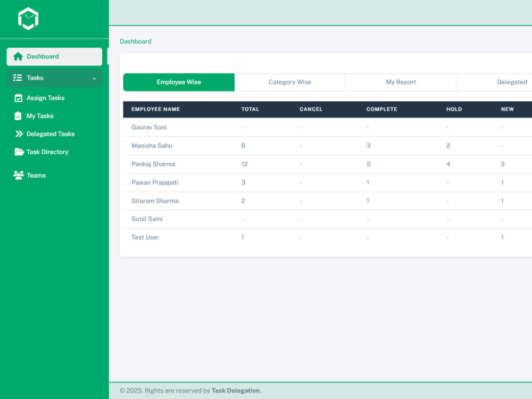
Task: Select the Sitaram Sharma row name
Action: point(155,201)
